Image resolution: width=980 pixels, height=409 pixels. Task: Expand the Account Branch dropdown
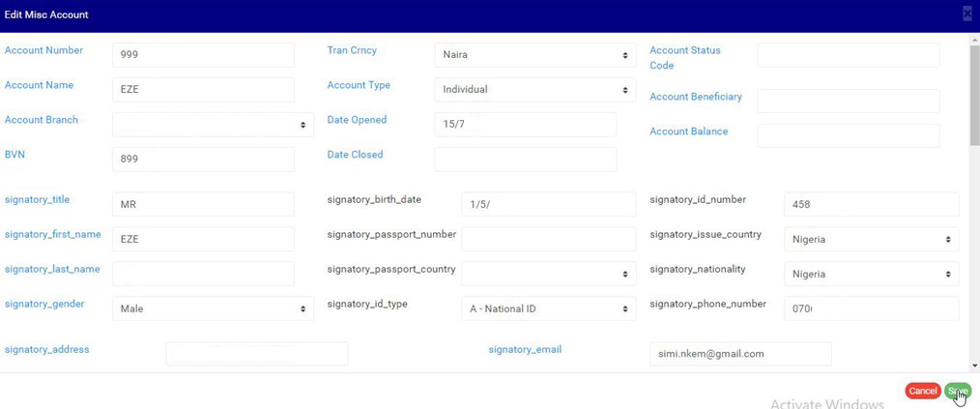coord(213,125)
